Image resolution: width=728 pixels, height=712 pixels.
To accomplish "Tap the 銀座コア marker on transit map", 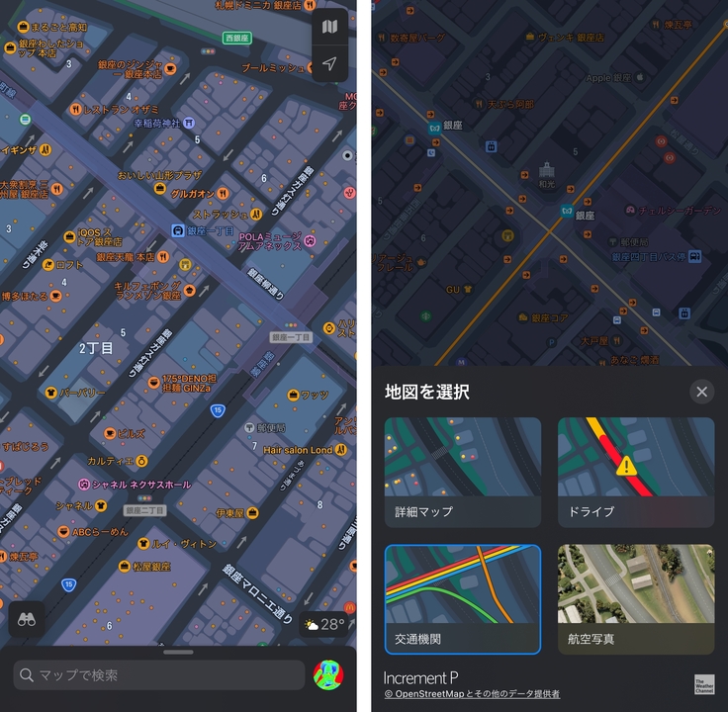I will point(523,318).
